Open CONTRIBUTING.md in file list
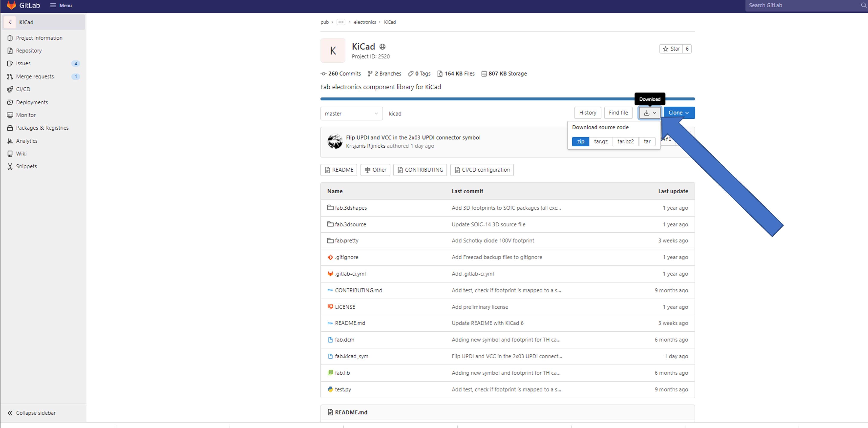 coord(358,290)
